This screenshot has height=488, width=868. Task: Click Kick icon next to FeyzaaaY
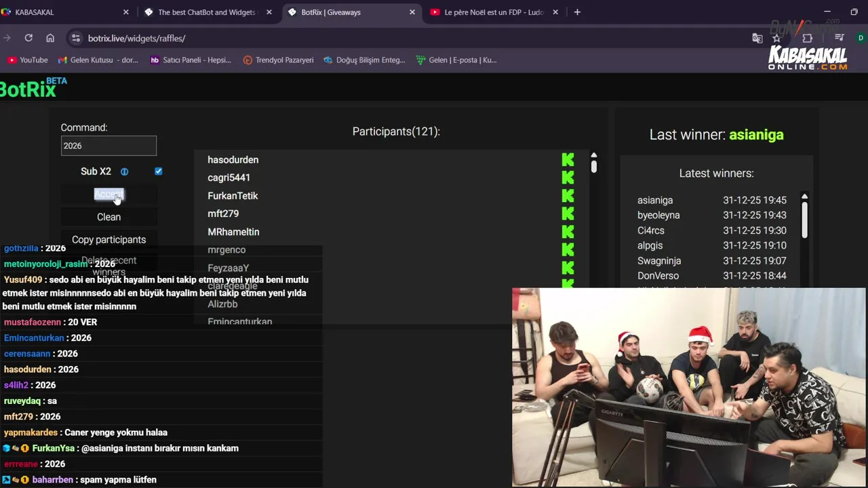coord(568,268)
